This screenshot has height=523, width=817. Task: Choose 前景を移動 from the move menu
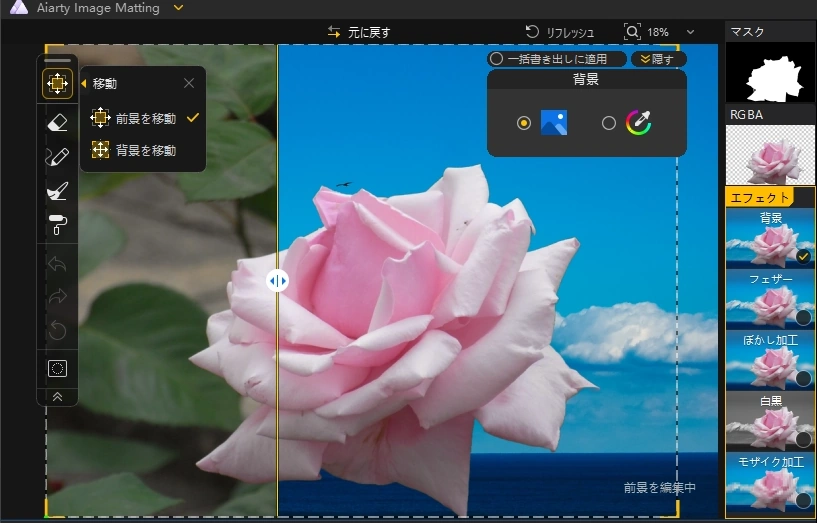[145, 118]
